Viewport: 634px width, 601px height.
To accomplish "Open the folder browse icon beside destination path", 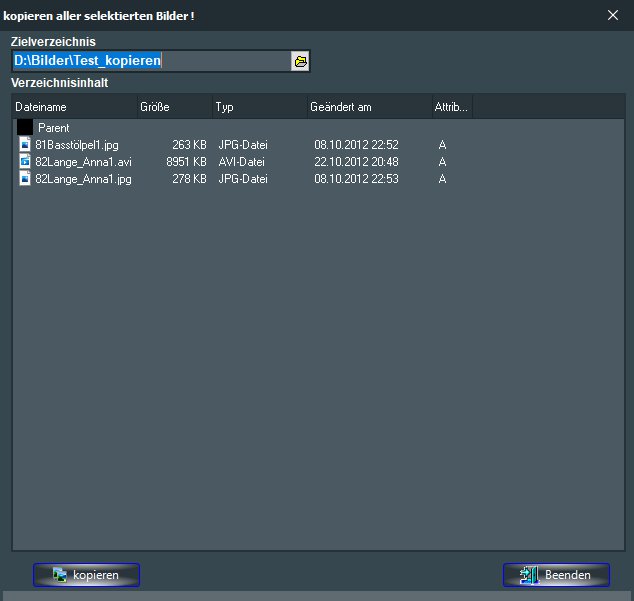I will 300,61.
